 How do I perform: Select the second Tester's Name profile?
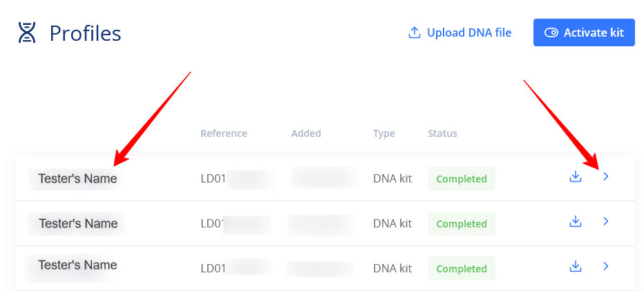point(78,224)
